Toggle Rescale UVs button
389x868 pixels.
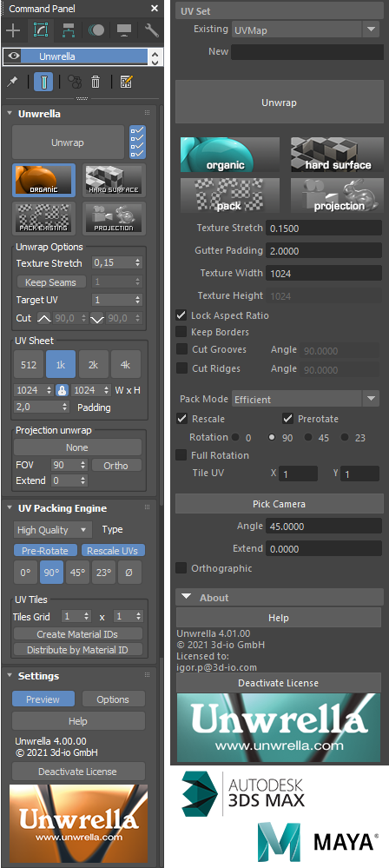coord(114,551)
